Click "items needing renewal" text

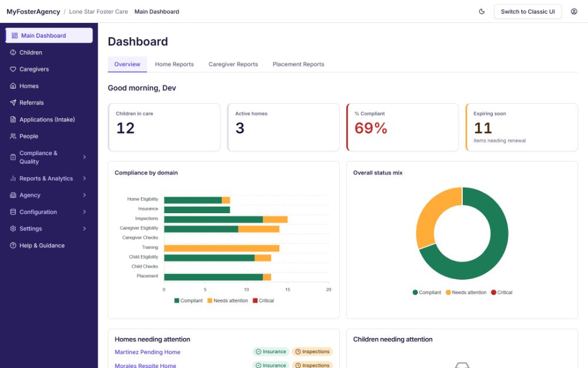click(x=499, y=141)
